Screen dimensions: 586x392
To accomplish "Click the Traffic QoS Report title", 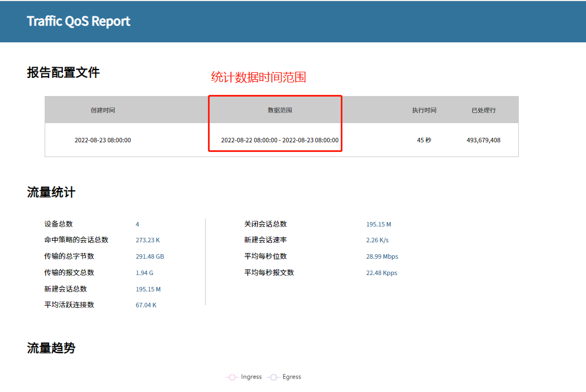I will (79, 21).
